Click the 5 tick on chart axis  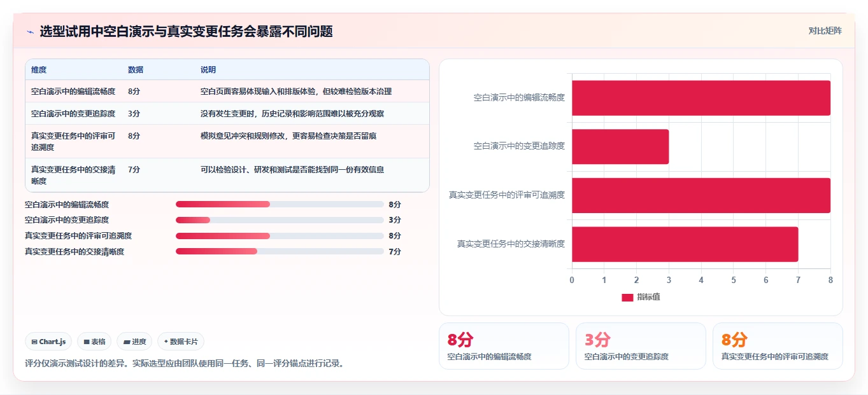pyautogui.click(x=734, y=280)
